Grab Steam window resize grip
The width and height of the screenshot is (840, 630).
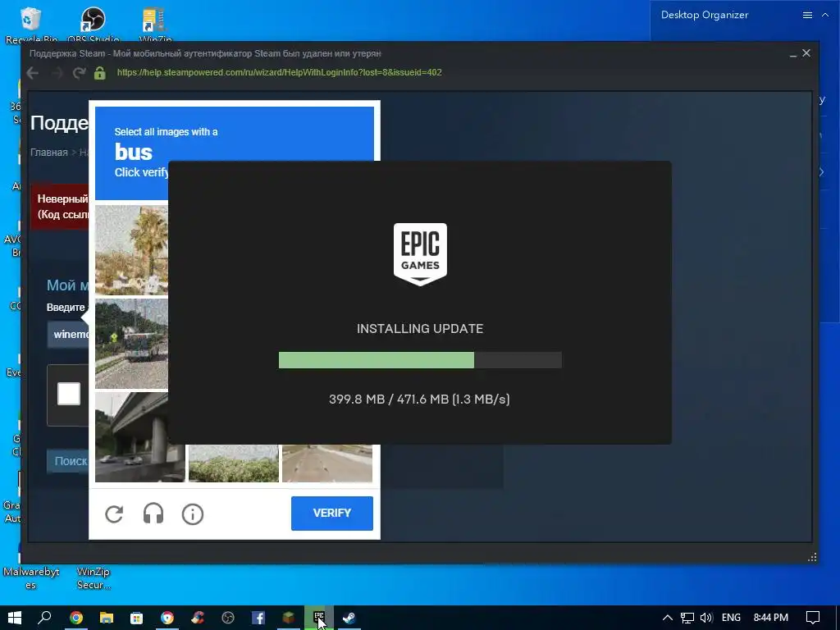(812, 557)
